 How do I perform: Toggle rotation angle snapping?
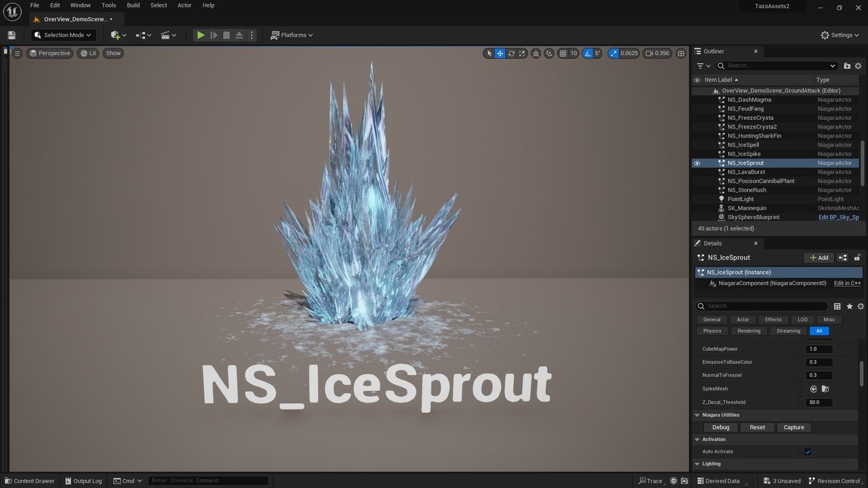click(x=588, y=53)
